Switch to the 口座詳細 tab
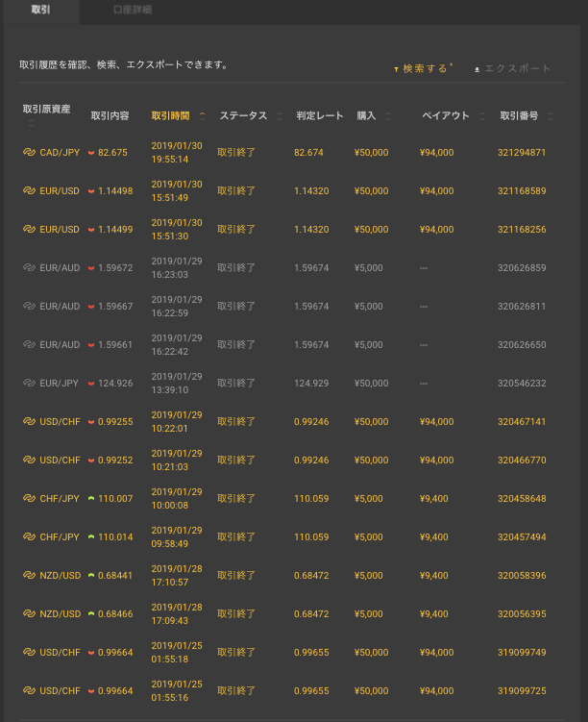588x722 pixels. tap(132, 10)
